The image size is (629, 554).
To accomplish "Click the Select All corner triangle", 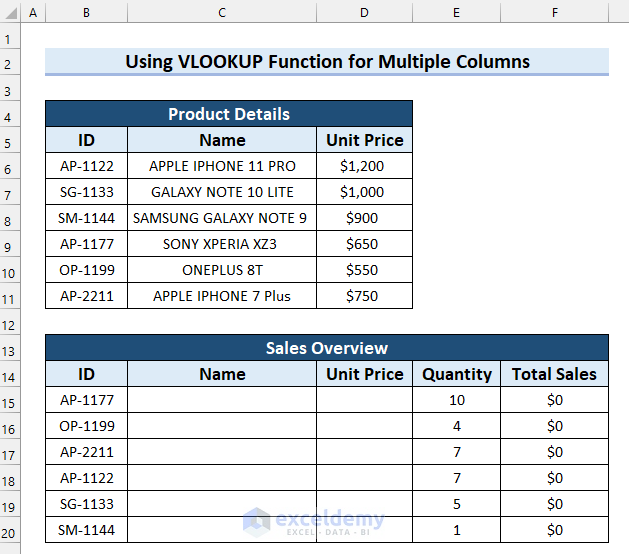I will click(10, 13).
